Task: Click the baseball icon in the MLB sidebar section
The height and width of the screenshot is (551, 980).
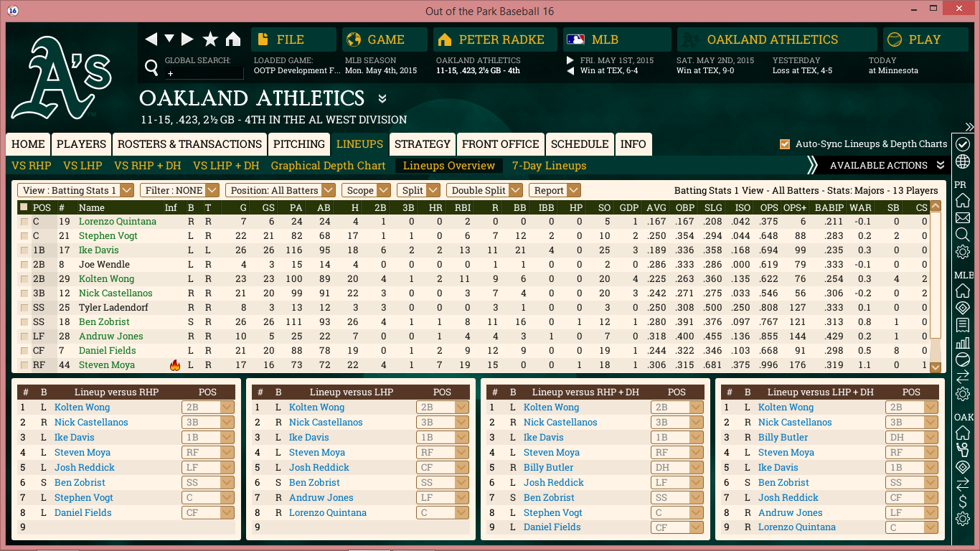Action: [963, 359]
